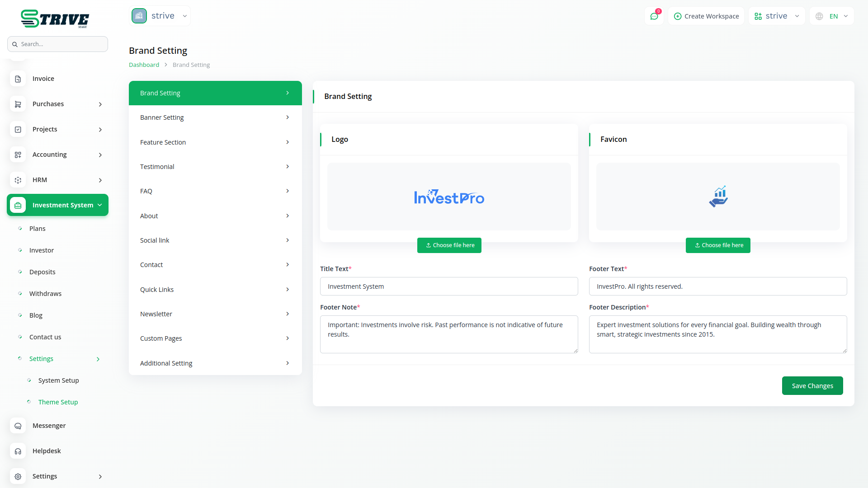Open the chat notifications icon in header
The image size is (868, 488).
coord(654,16)
